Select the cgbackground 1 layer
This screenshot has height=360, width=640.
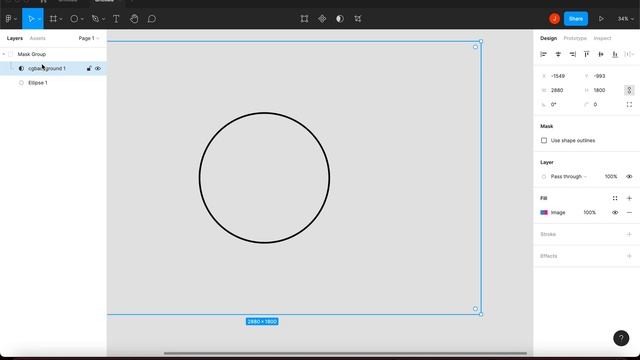click(47, 69)
